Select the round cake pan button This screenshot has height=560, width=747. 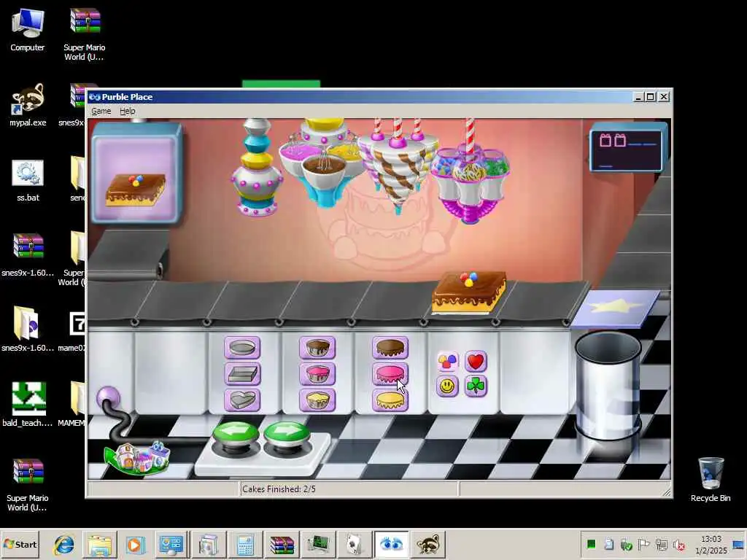coord(242,348)
